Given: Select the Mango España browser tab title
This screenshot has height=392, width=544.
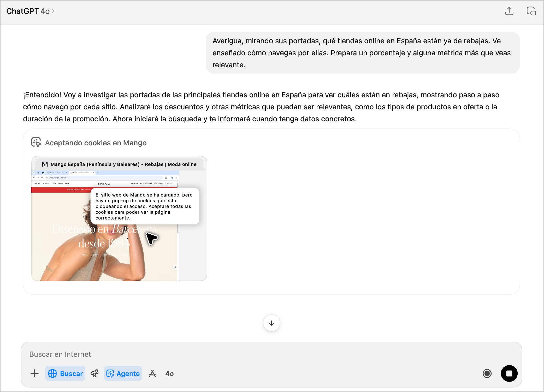Looking at the screenshot, I should click(123, 164).
